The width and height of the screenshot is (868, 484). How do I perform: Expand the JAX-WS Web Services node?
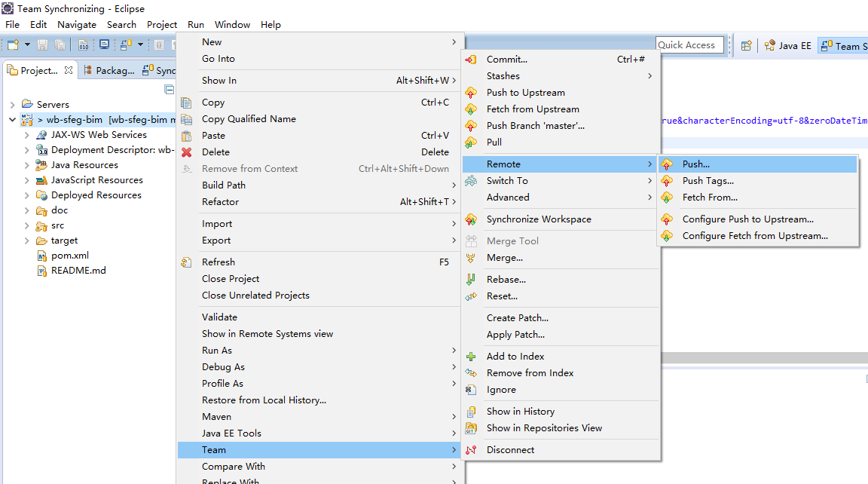pyautogui.click(x=26, y=135)
